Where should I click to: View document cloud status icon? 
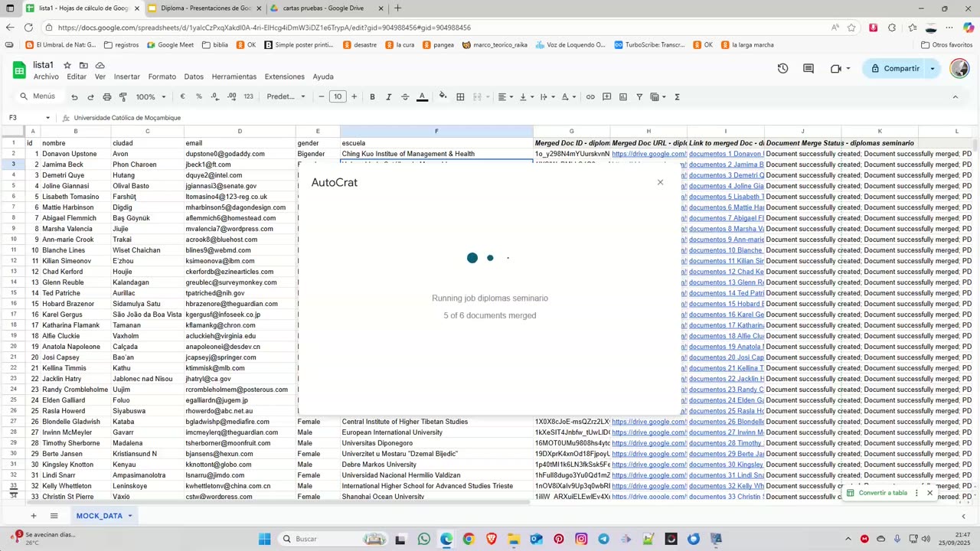pyautogui.click(x=100, y=65)
